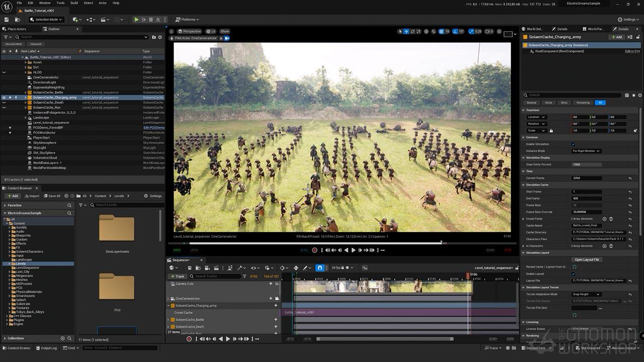Viewport: 644px width, 362px height.
Task: Toggle the Unsaved filter in Outliner
Action: [x=36, y=44]
